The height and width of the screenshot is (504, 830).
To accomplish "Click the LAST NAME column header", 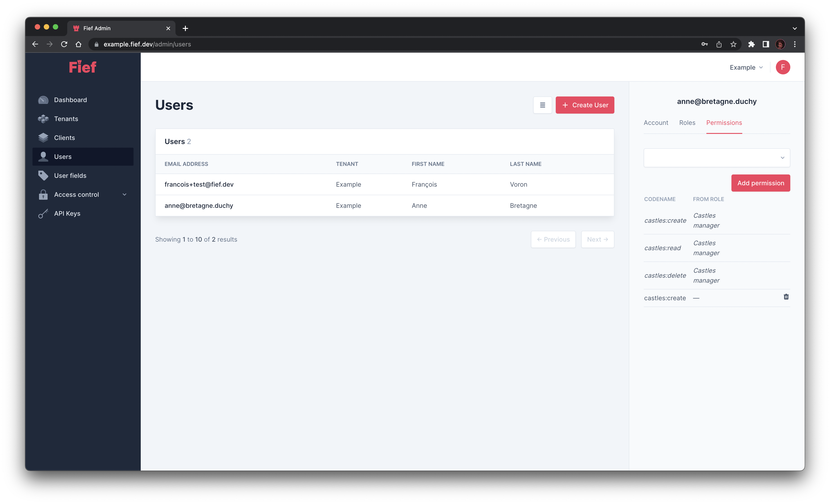I will (526, 164).
